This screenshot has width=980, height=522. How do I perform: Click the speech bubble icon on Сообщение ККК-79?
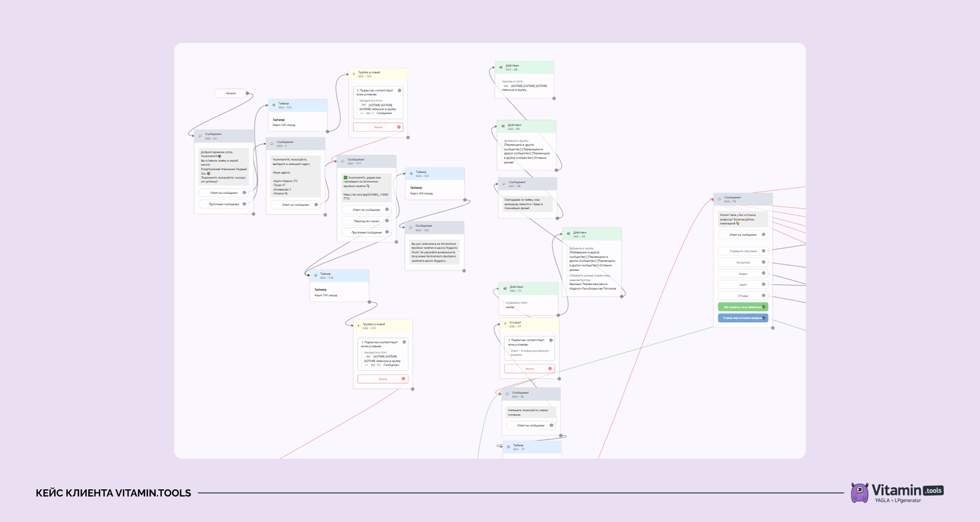(719, 200)
